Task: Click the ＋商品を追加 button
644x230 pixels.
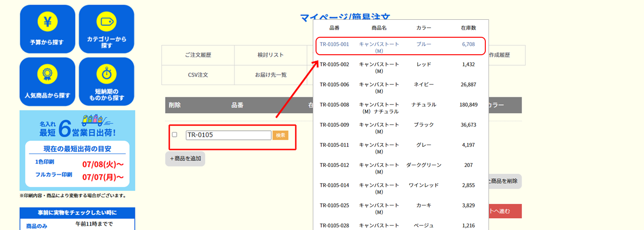Action: (185, 158)
